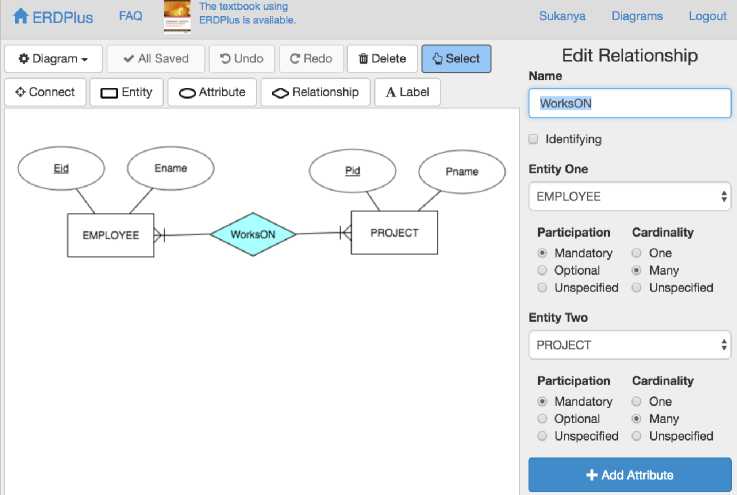Enable the Identifying checkbox
Screen dimensions: 737x495
[534, 139]
